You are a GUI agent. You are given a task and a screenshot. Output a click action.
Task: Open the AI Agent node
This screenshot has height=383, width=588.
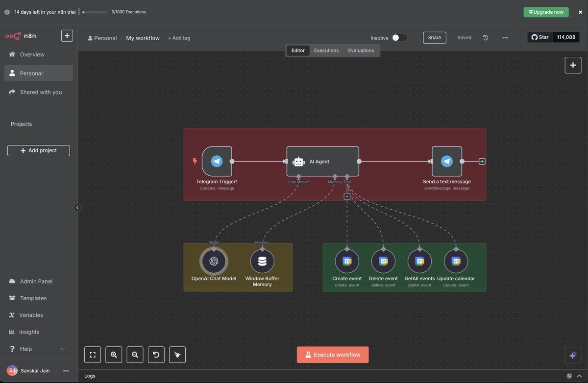(x=323, y=161)
